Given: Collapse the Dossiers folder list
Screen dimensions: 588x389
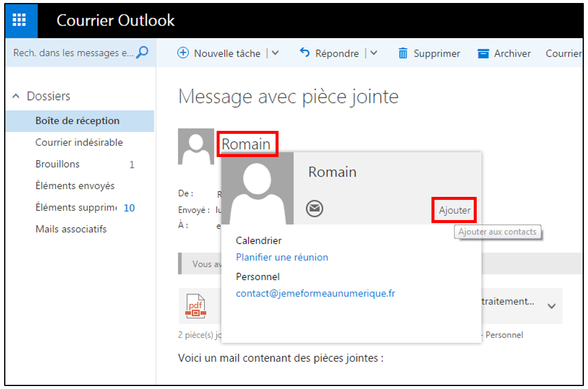Looking at the screenshot, I should pos(15,96).
